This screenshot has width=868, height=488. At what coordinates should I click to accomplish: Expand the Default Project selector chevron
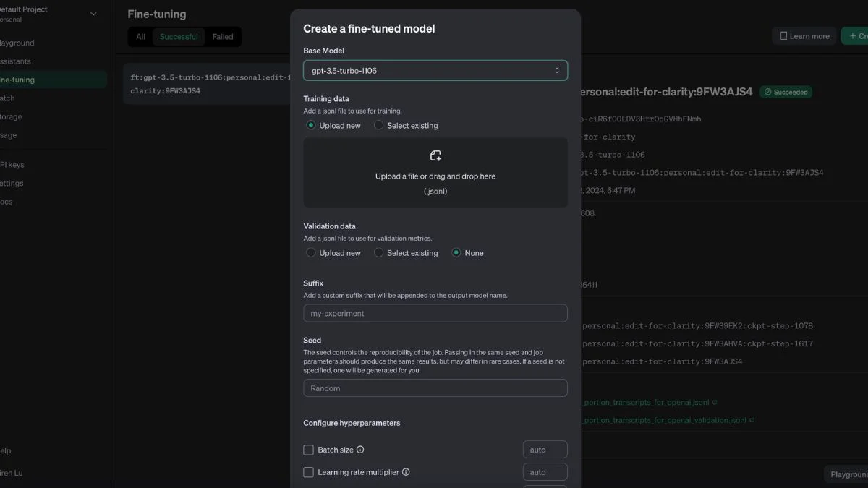click(93, 14)
